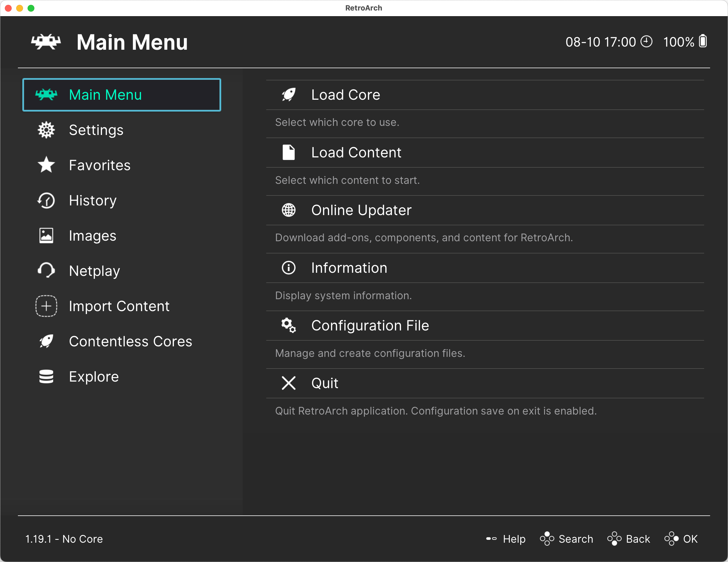Click the Search gamepad button icon
The image size is (728, 562).
pos(547,539)
